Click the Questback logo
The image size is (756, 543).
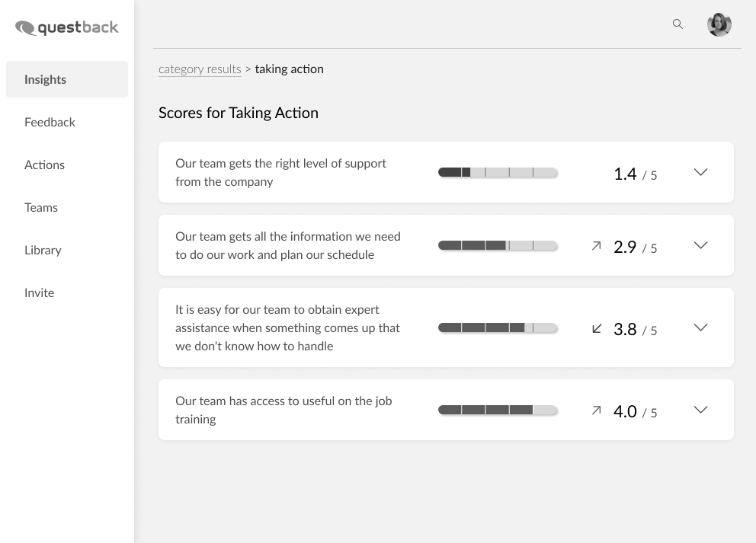(x=66, y=27)
